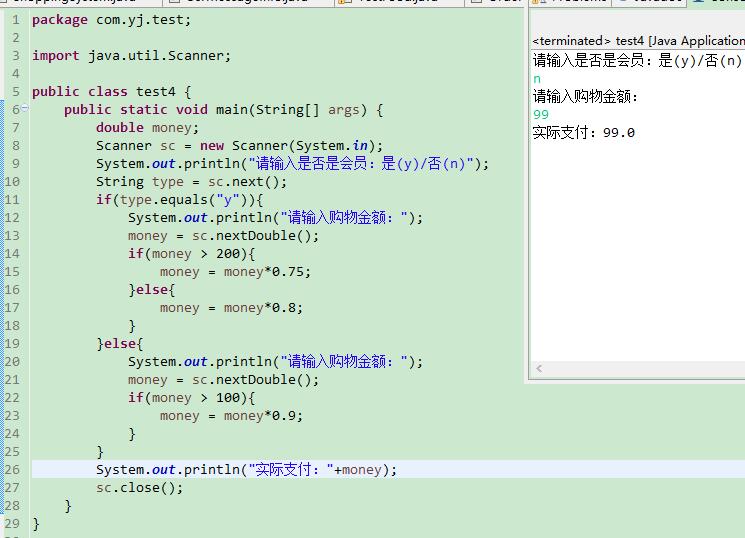Click the '<terminated> test4' console header
The image size is (745, 538).
[639, 41]
